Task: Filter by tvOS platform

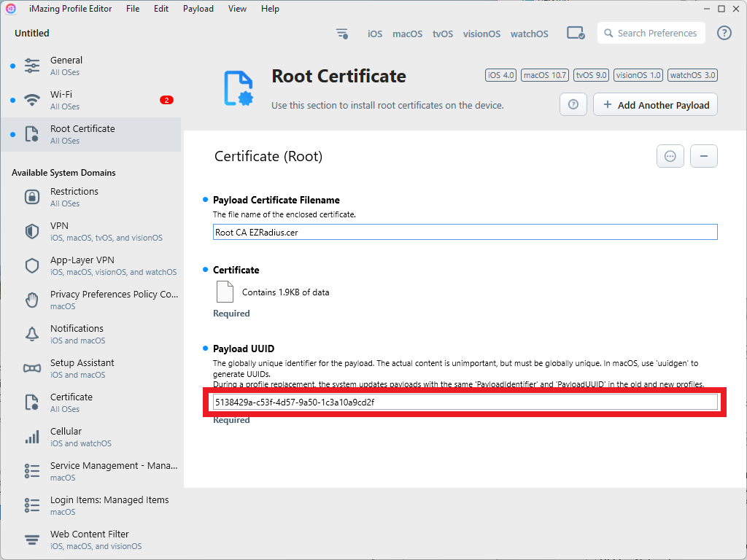Action: (x=443, y=34)
